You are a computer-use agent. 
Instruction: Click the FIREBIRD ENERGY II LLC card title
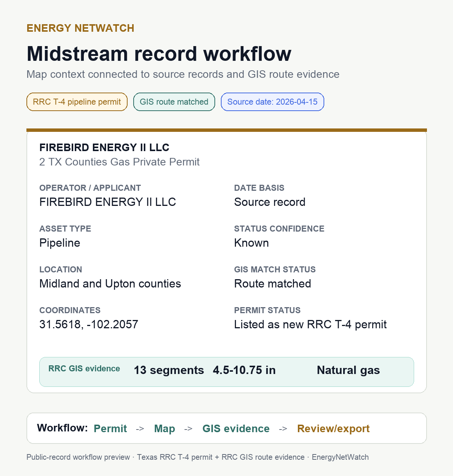click(x=104, y=147)
